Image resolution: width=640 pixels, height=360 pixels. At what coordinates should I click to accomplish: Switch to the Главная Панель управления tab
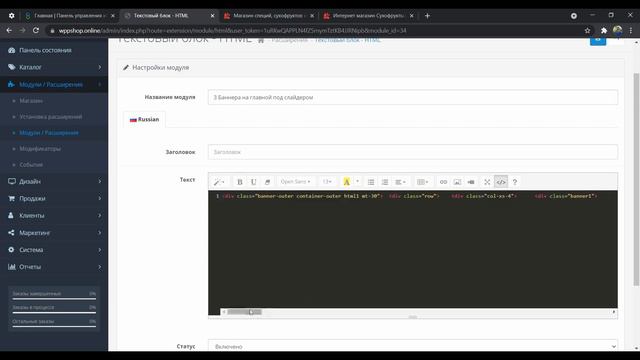point(69,16)
